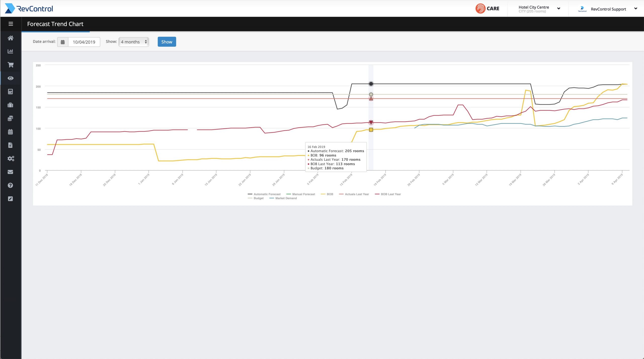The height and width of the screenshot is (359, 644).
Task: Click the 19 Feb 2019 axis label
Action: tap(380, 180)
